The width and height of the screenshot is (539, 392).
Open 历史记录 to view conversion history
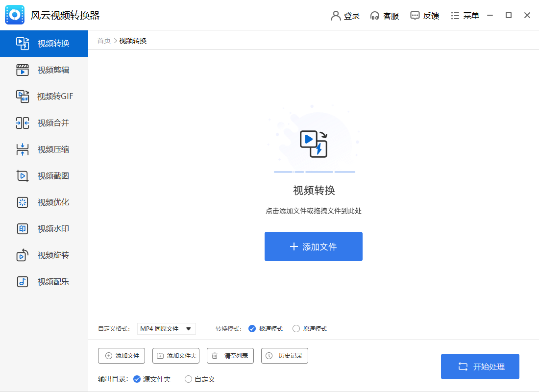284,356
